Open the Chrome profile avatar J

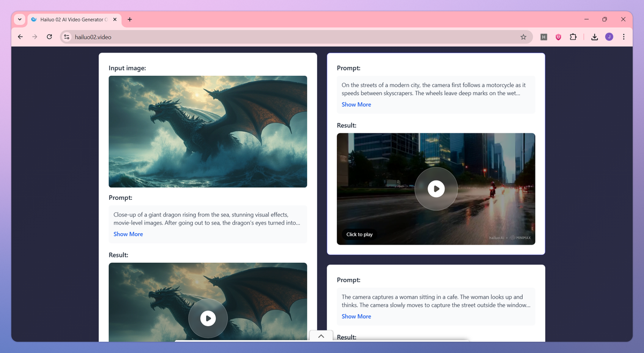click(x=609, y=37)
